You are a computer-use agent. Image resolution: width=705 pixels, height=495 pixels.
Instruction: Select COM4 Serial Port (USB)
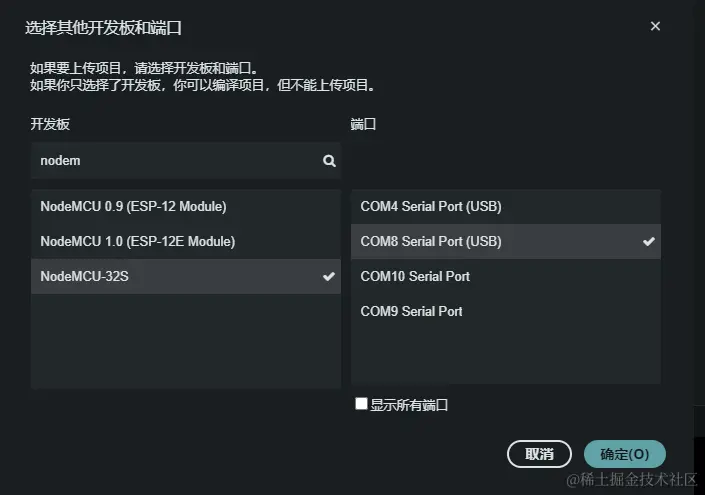tap(431, 207)
